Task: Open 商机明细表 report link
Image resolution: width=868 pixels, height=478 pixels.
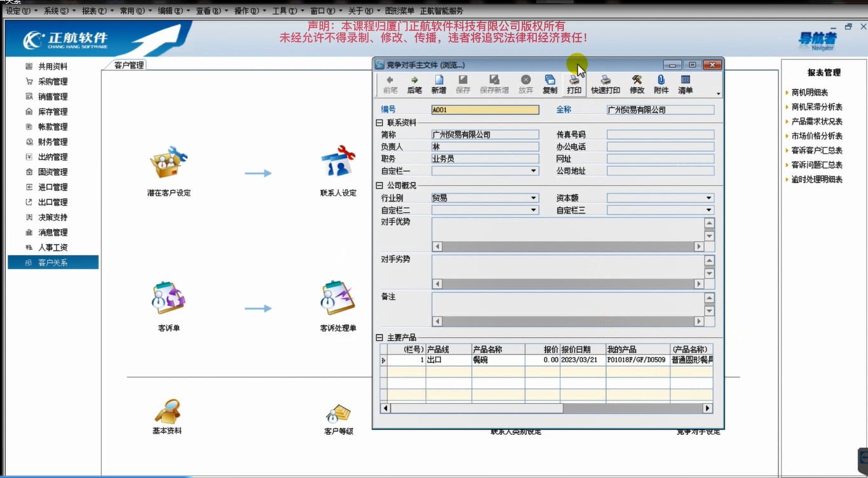Action: point(810,93)
